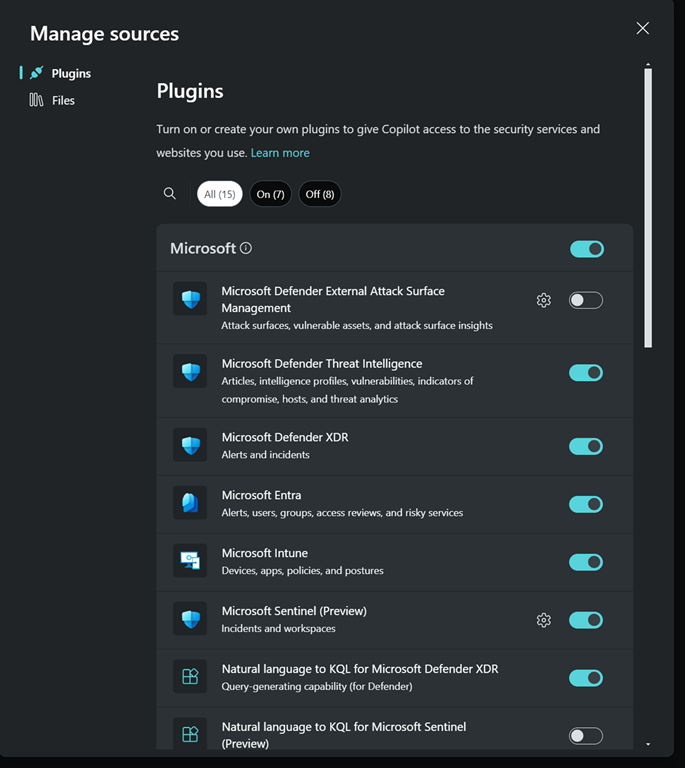
Task: Show only Off (8) plugins
Action: point(320,194)
